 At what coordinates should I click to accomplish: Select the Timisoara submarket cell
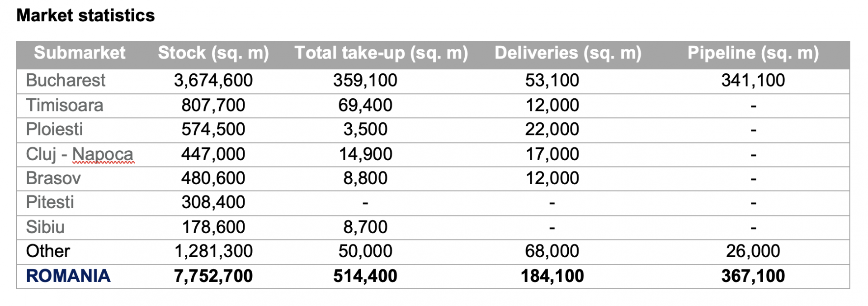click(65, 105)
